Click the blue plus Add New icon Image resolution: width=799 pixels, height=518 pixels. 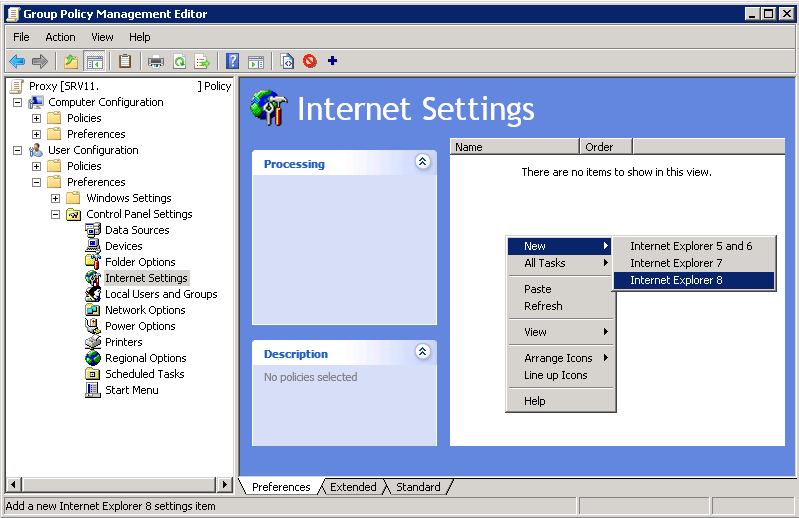[x=333, y=61]
